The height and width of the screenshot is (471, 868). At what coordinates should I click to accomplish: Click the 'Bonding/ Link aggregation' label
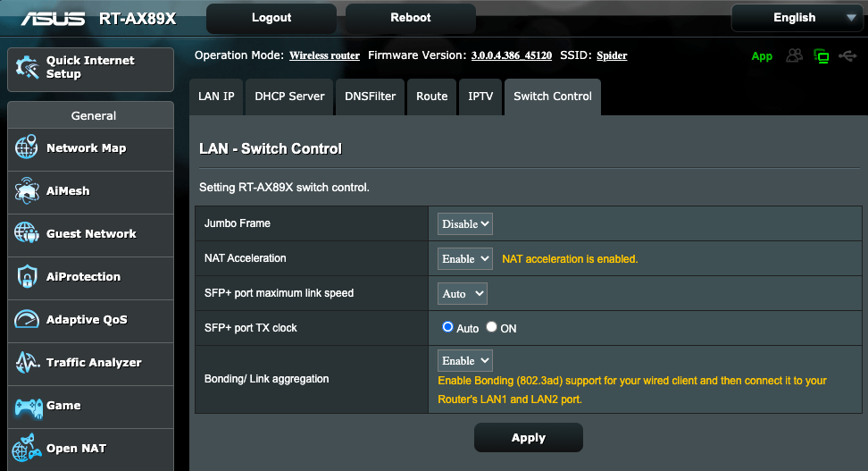(267, 379)
